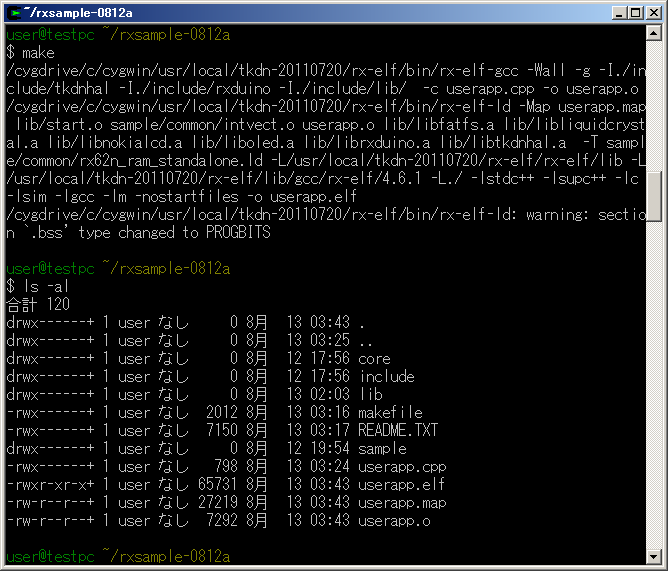Click the userapp.elf filename in the listing
The image size is (668, 571).
(402, 485)
